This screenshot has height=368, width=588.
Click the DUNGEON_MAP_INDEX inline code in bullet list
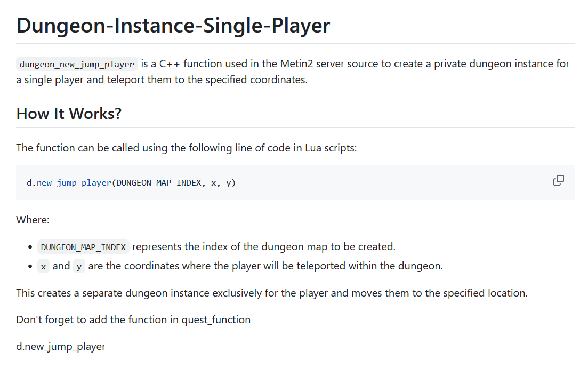(83, 247)
